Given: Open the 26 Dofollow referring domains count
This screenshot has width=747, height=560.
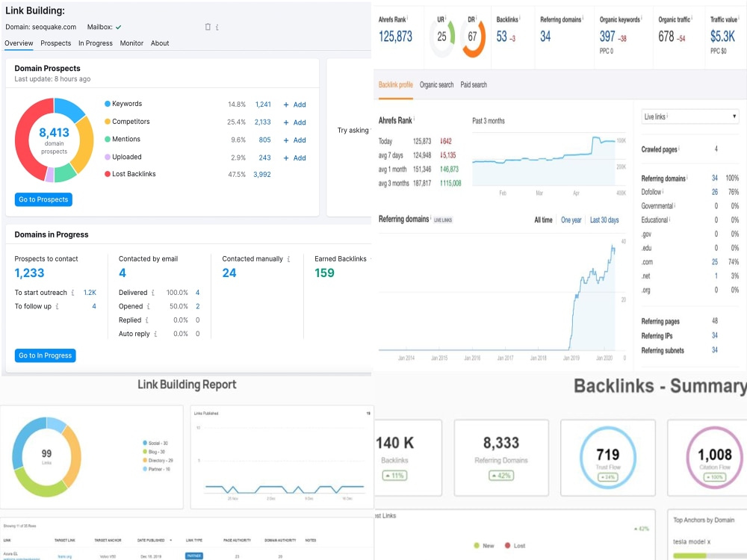Looking at the screenshot, I should click(715, 192).
